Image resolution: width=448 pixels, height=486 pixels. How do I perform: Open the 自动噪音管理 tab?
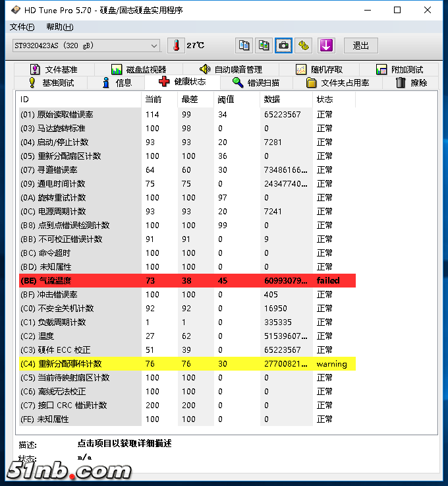231,69
